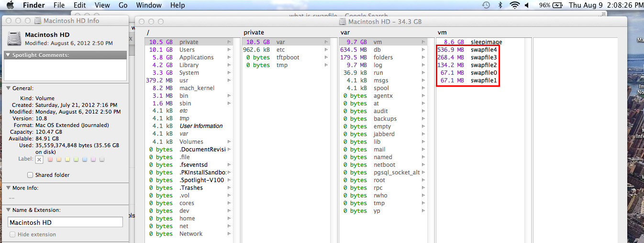This screenshot has height=243, width=644.
Task: Select the swapfile4 file
Action: click(x=480, y=50)
